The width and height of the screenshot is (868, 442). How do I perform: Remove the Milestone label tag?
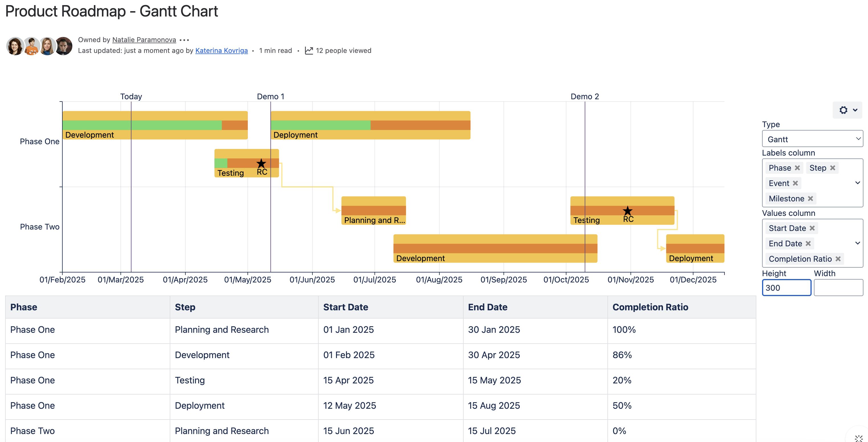pos(810,199)
